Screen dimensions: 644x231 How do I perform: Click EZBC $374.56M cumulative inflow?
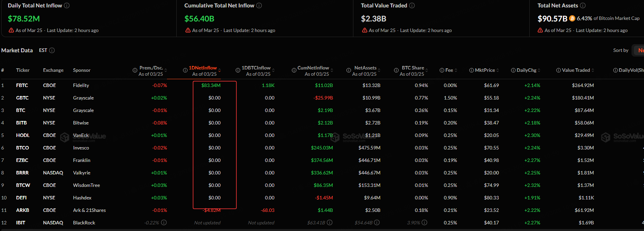pyautogui.click(x=322, y=160)
